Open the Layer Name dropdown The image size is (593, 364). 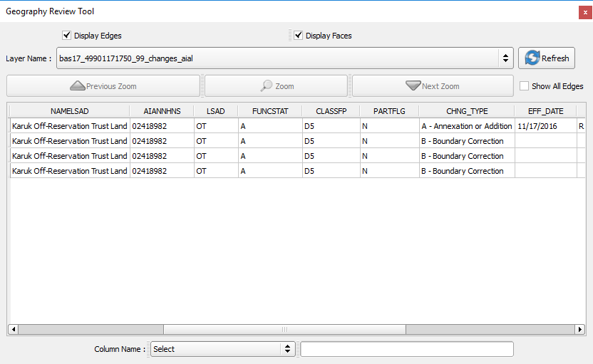[505, 58]
